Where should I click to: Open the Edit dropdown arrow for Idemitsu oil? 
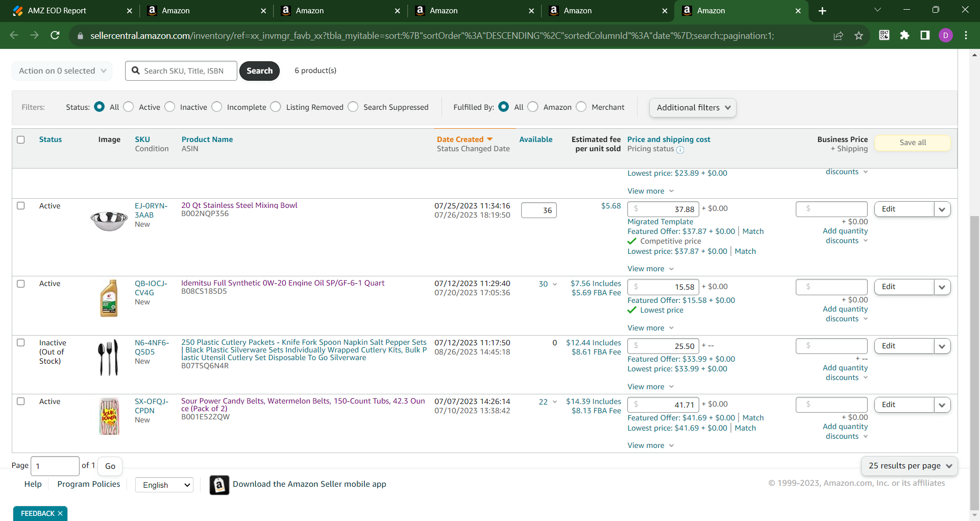coord(942,287)
